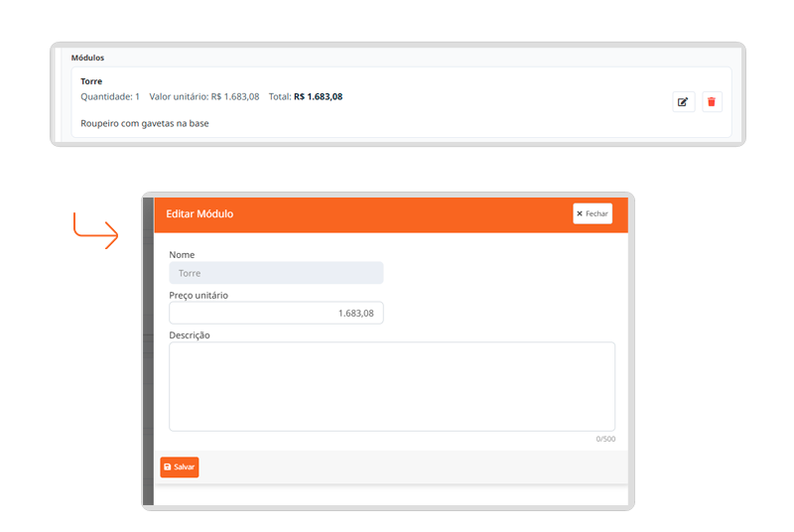The width and height of the screenshot is (794, 532).
Task: Delete the Torre module with trash icon
Action: click(712, 101)
